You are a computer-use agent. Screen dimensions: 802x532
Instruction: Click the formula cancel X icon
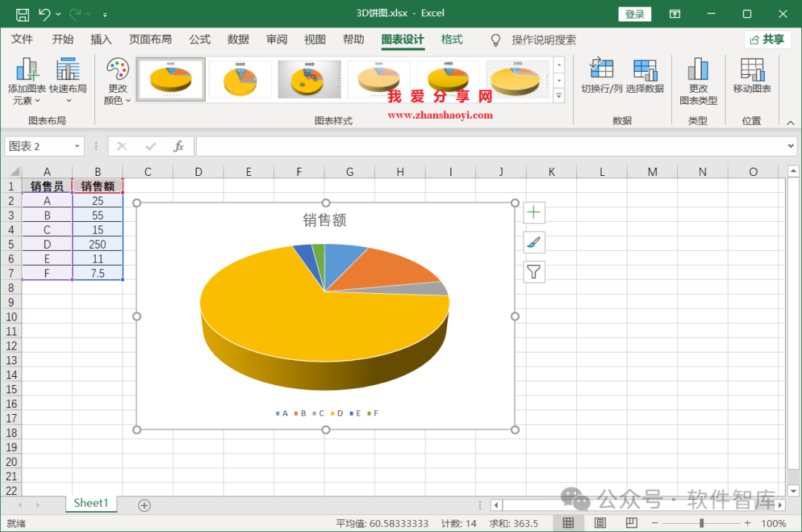click(x=122, y=147)
